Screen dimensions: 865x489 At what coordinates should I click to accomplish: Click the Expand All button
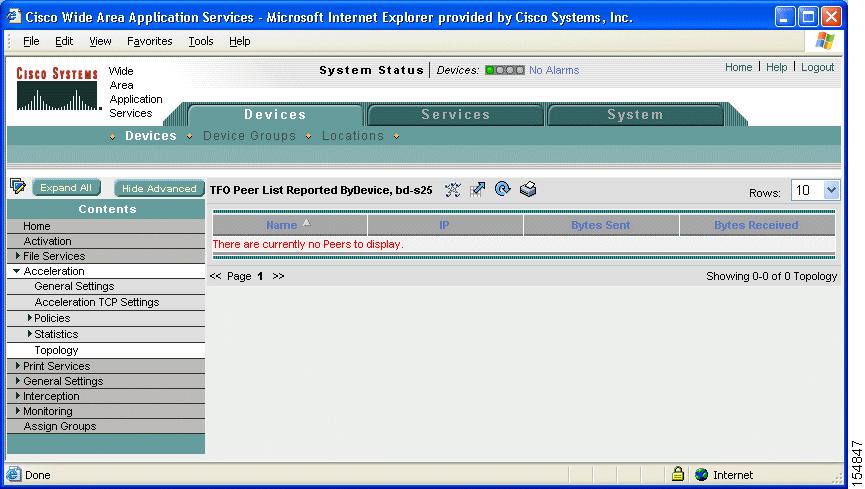point(66,188)
